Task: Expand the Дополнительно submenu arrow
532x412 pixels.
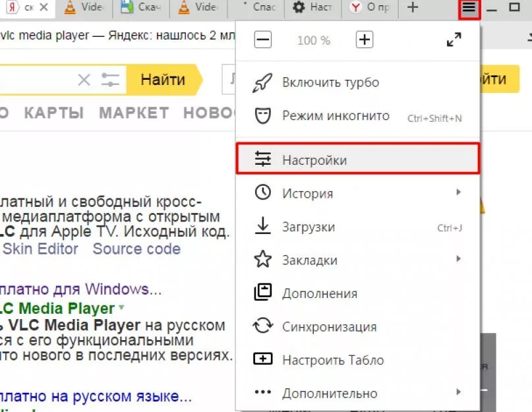Action: tap(459, 392)
